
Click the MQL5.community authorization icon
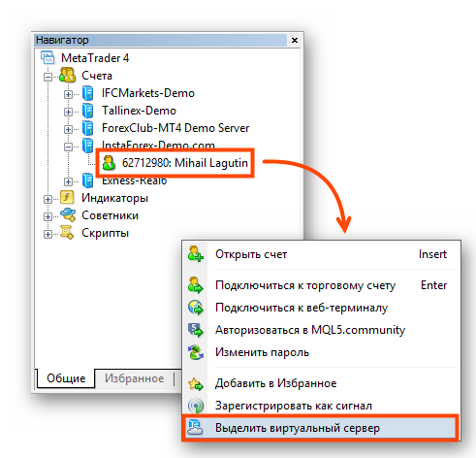(x=196, y=330)
